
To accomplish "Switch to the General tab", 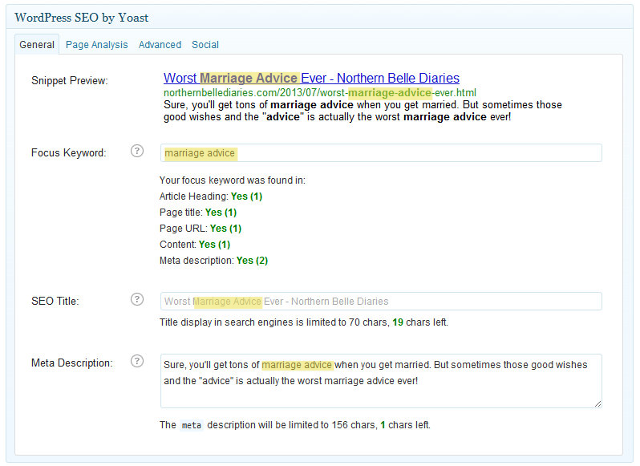I will [x=37, y=44].
